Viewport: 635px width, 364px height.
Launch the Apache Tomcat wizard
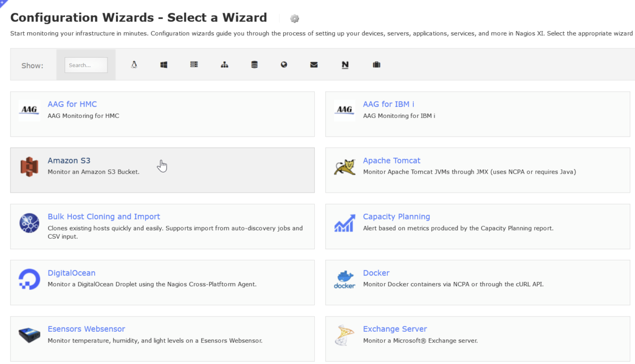392,160
